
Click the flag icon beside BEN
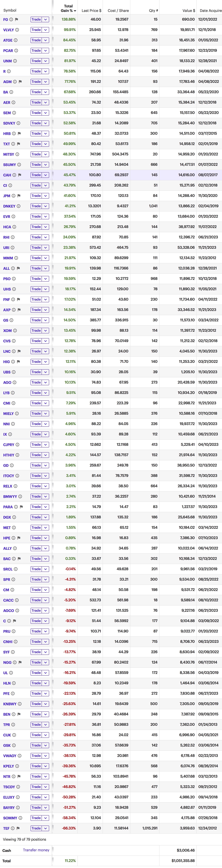[x=19, y=714]
